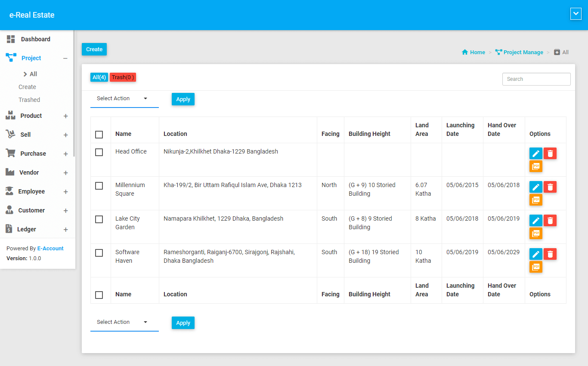
Task: Switch to the Trash(0) tab
Action: 123,77
